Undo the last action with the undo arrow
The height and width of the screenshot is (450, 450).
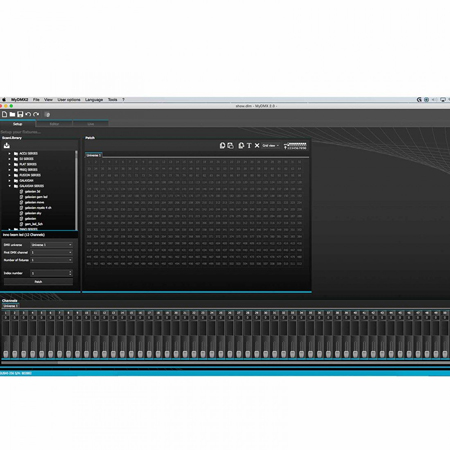pyautogui.click(x=28, y=114)
